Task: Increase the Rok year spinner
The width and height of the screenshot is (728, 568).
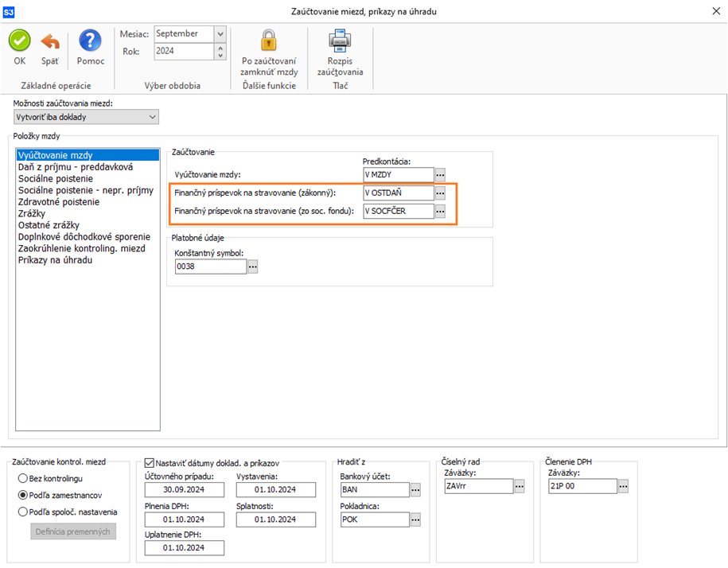Action: pyautogui.click(x=220, y=47)
